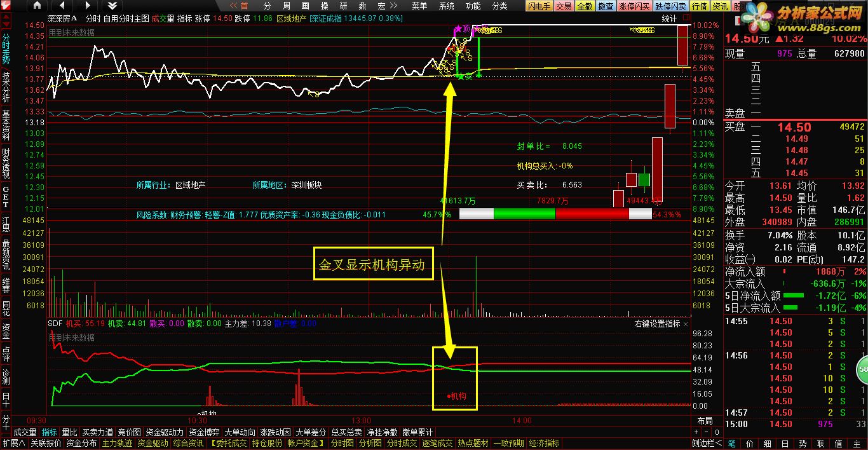
Task: Switch to the 竞价图 indicator tab
Action: (129, 432)
